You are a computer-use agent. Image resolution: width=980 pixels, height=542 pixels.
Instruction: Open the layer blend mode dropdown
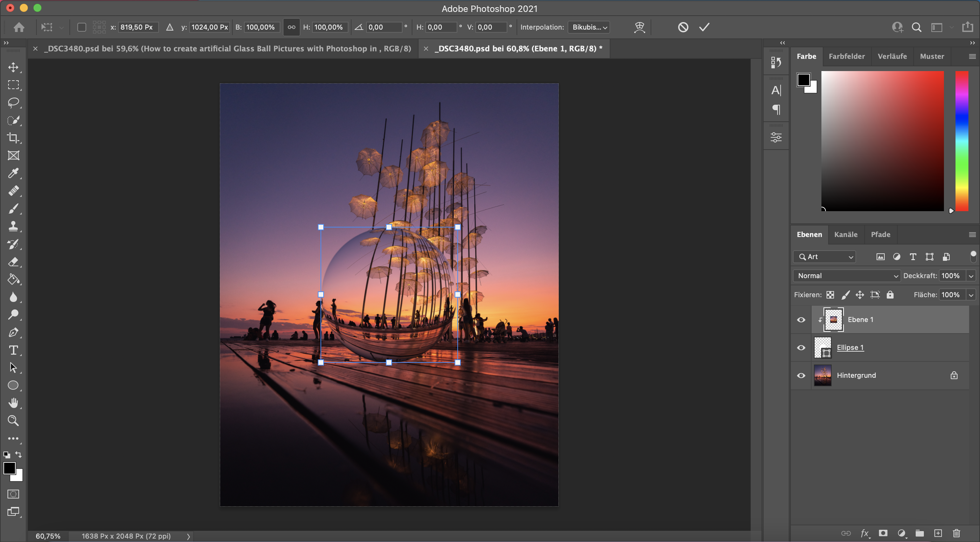847,275
